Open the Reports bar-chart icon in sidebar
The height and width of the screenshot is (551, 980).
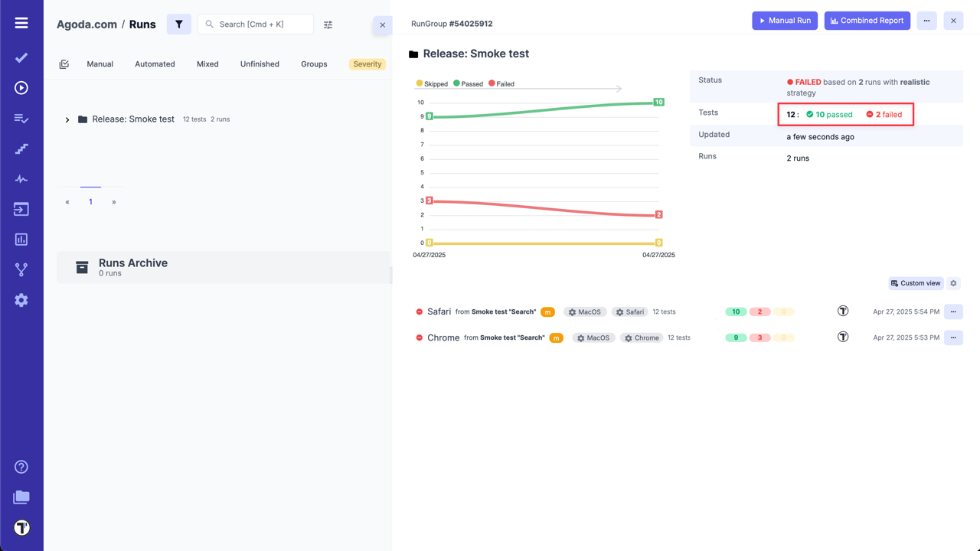click(20, 239)
